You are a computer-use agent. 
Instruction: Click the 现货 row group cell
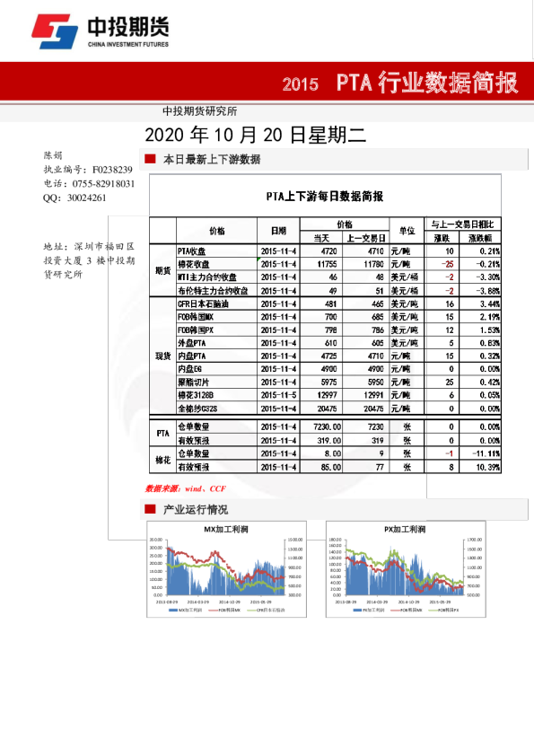[x=163, y=356]
